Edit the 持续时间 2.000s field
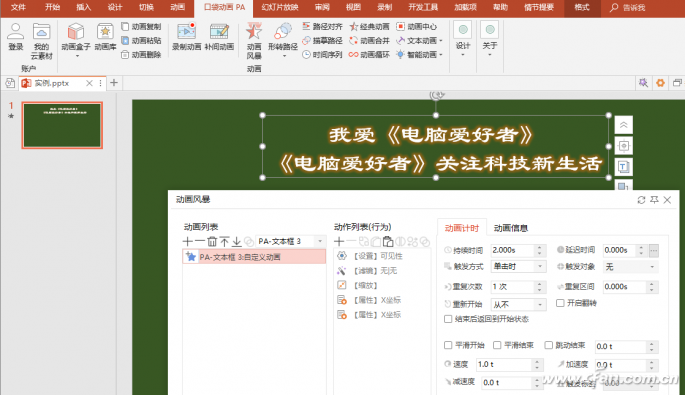 [x=512, y=250]
